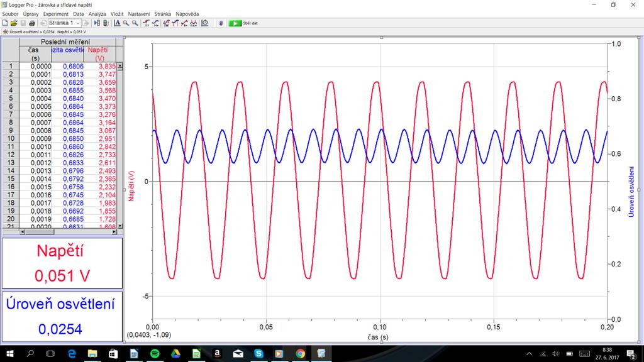Open the Stránka menu
Screen dimensions: 644x362
163,14
